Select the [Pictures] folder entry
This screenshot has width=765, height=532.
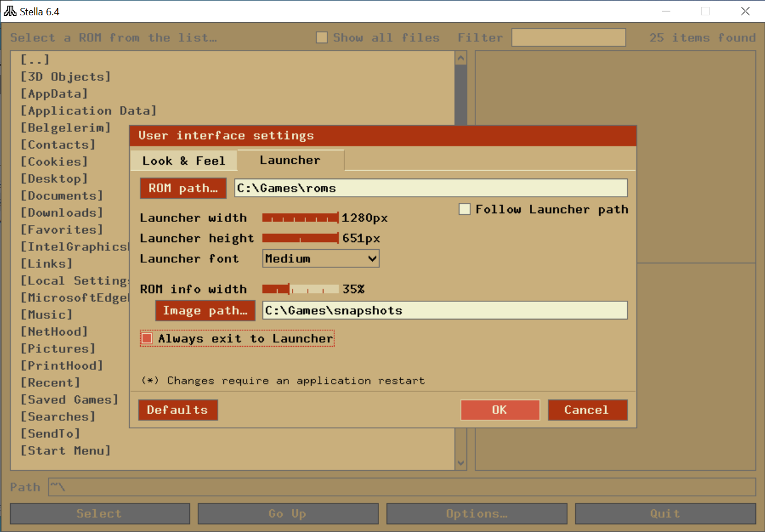[58, 348]
